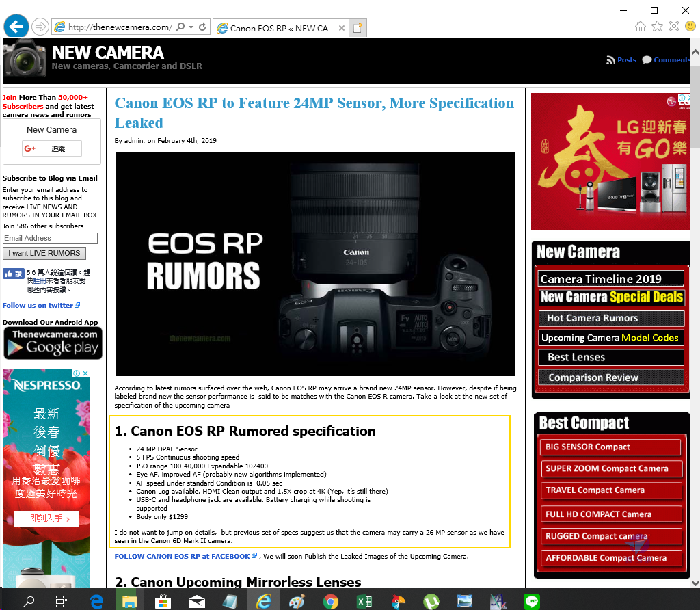The height and width of the screenshot is (610, 700).
Task: Close the Canon EOS RP tab
Action: (x=342, y=28)
